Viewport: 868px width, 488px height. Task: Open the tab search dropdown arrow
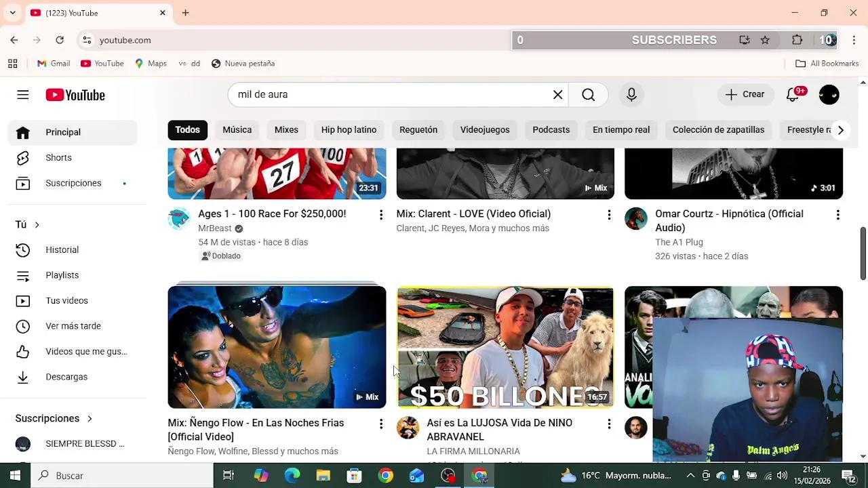[x=12, y=13]
